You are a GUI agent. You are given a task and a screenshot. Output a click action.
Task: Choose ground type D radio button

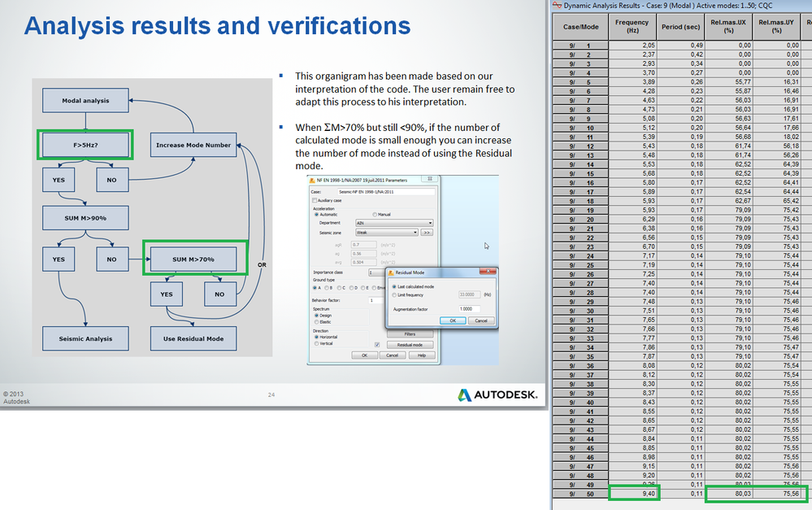(x=351, y=288)
